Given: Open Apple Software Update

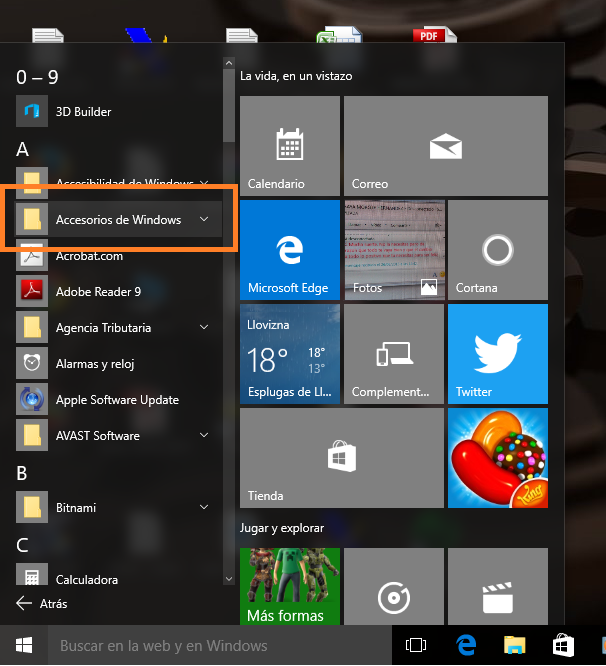Looking at the screenshot, I should [117, 400].
